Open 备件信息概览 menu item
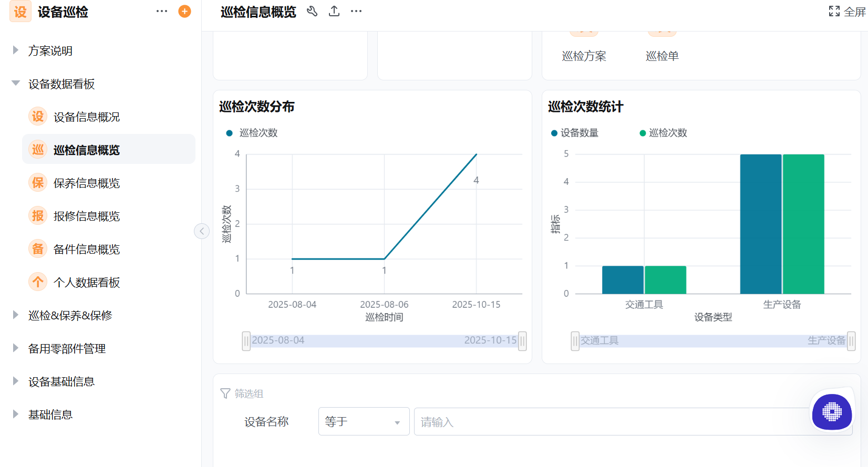The height and width of the screenshot is (467, 868). pyautogui.click(x=109, y=249)
